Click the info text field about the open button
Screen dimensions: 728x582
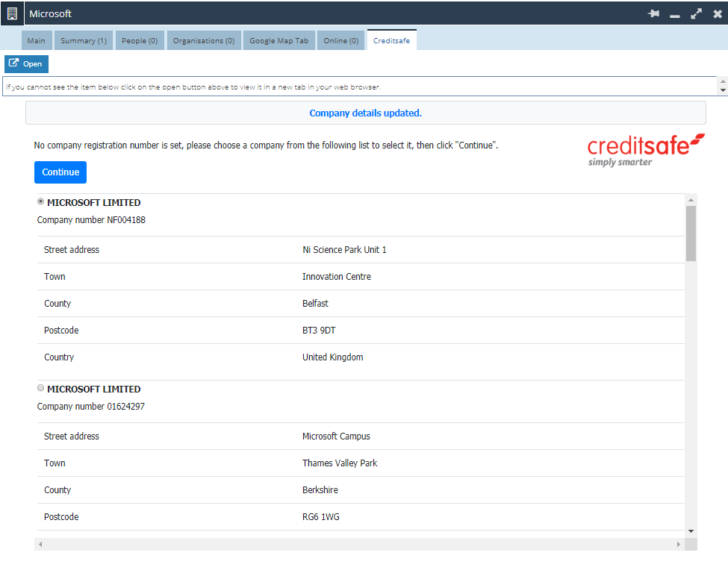361,87
